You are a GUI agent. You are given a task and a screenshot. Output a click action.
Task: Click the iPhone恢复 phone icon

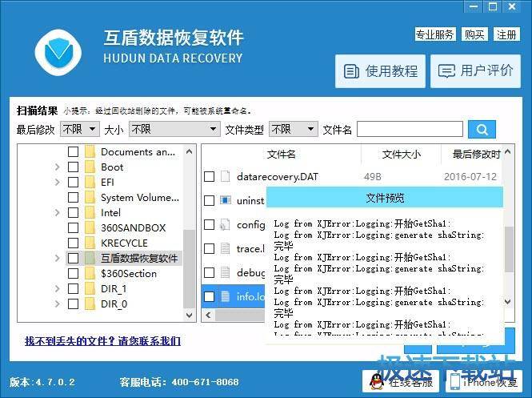454,381
